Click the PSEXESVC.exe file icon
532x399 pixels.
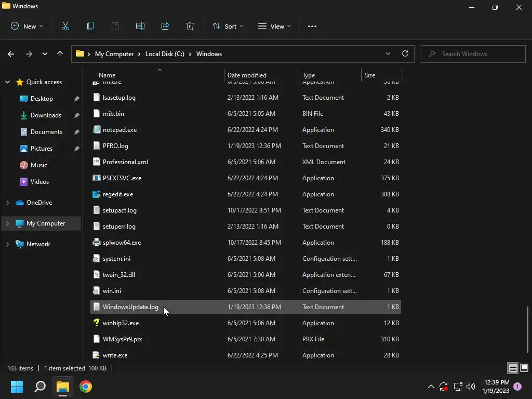pos(97,178)
